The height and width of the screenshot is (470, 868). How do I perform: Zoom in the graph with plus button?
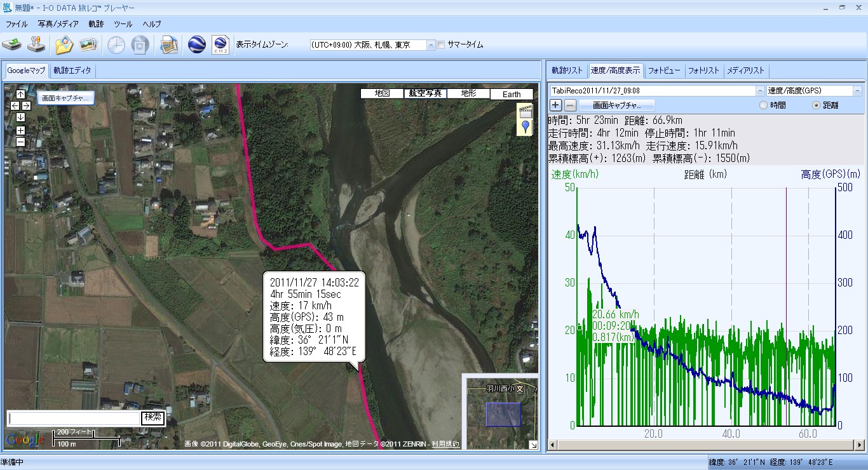[555, 105]
